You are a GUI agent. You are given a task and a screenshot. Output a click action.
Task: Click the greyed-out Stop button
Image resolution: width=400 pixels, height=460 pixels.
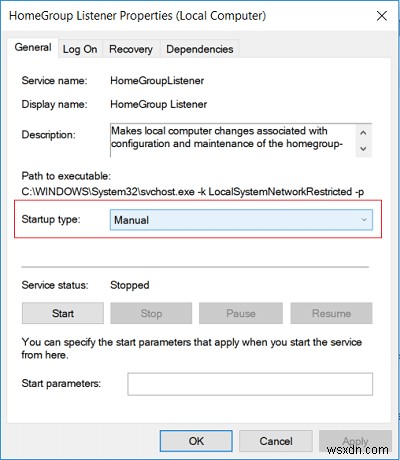click(151, 313)
